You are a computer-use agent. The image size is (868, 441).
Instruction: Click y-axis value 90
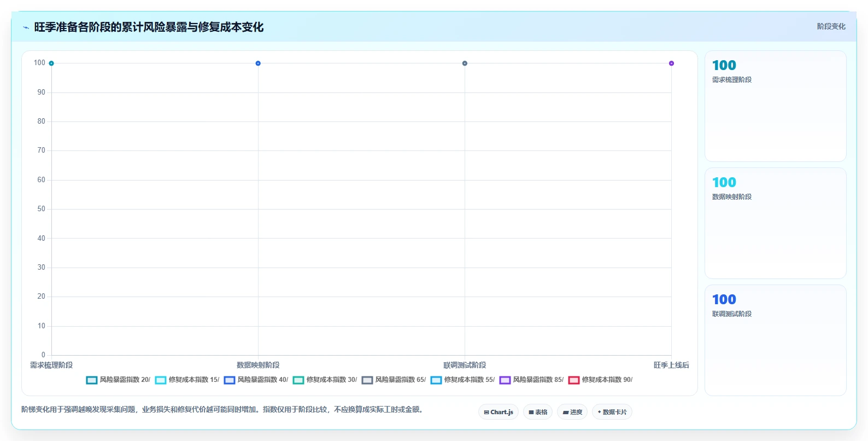click(42, 92)
